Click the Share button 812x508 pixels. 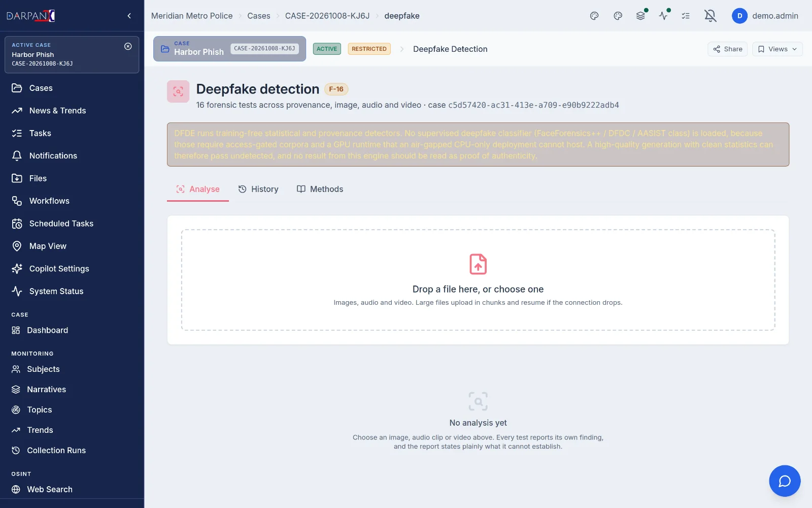point(728,49)
